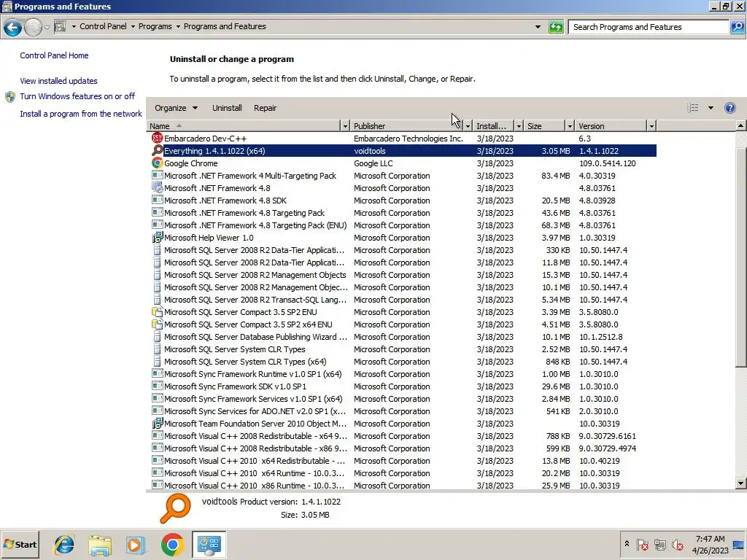Select Microsoft SQL Server Database Publishing Wizard row
The image size is (747, 560).
403,337
